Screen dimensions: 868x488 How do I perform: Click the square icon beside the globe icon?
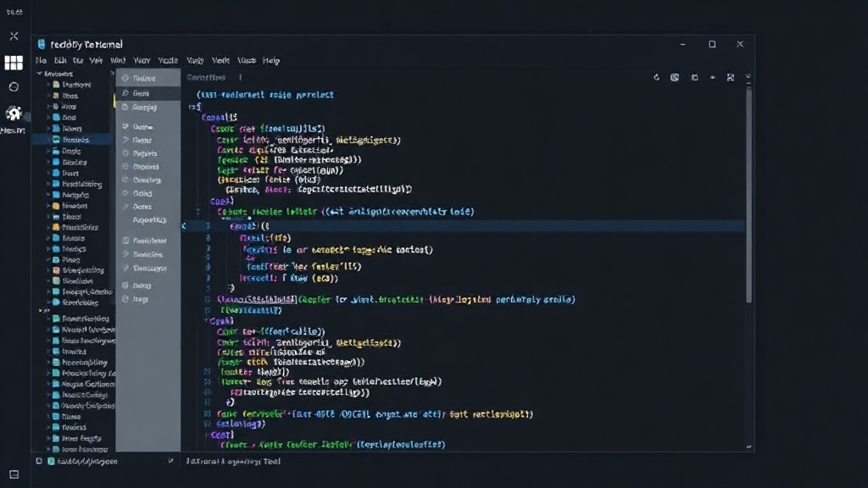694,77
